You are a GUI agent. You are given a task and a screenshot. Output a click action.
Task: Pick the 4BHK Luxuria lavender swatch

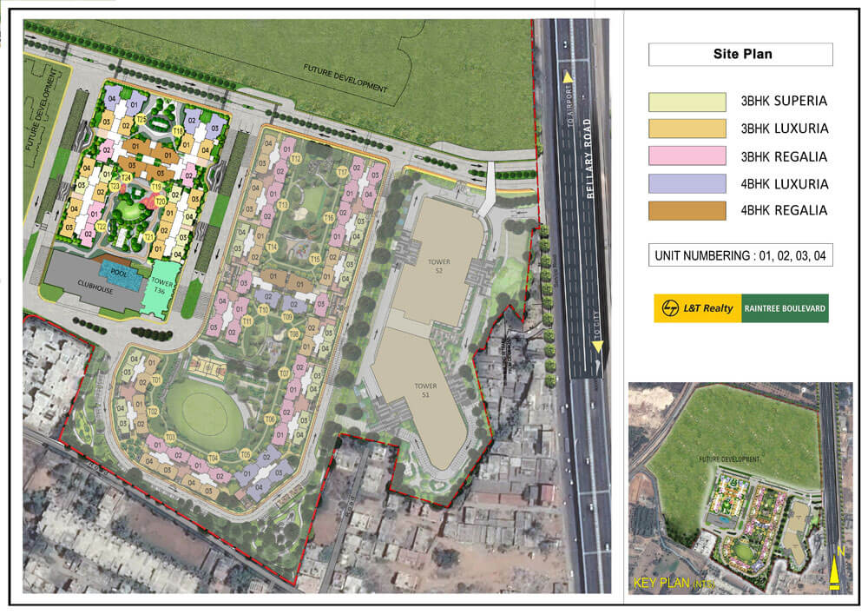687,183
